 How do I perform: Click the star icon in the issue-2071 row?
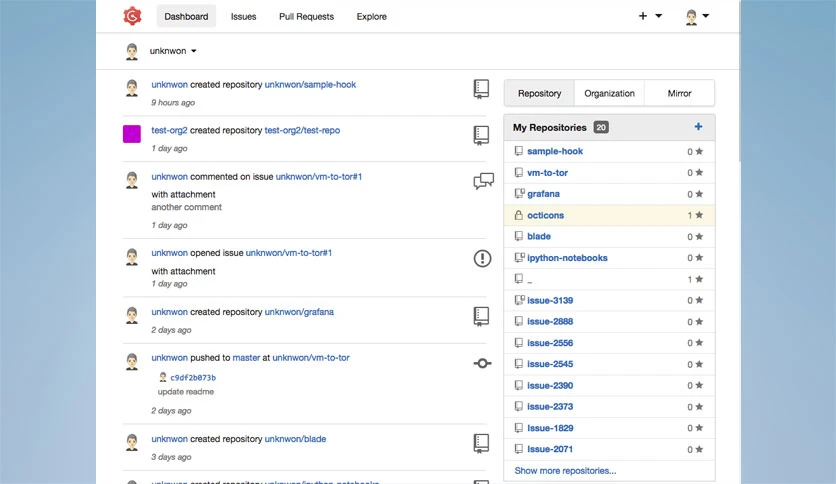699,449
